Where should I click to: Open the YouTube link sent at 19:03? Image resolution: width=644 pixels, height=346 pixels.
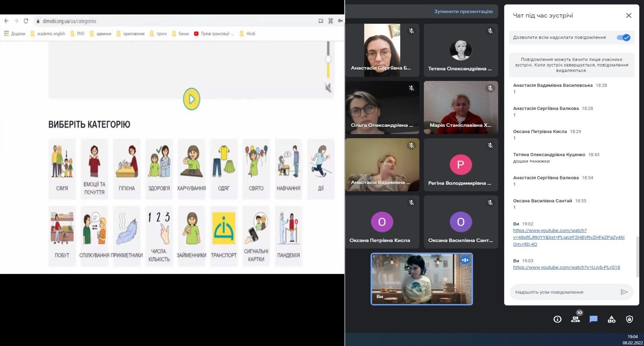coord(566,267)
